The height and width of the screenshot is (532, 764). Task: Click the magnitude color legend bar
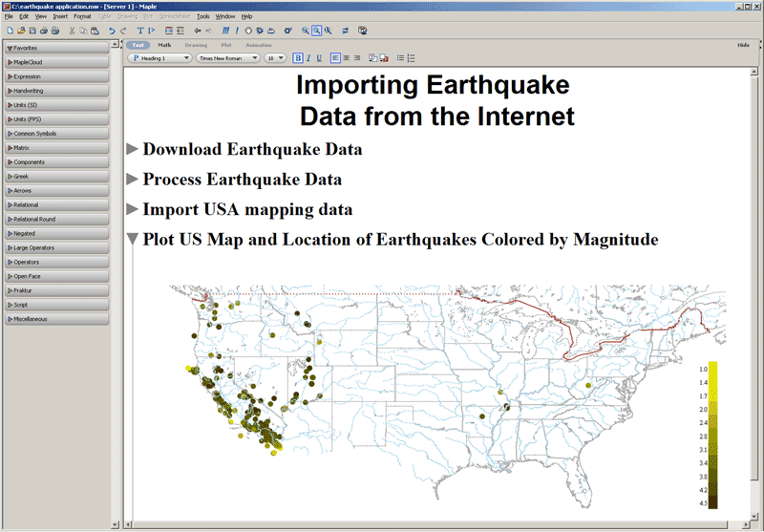(x=712, y=435)
